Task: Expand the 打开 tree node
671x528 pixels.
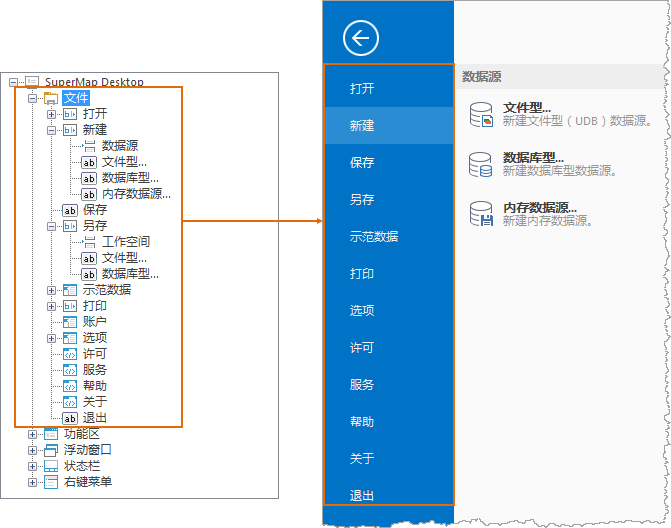Action: click(x=51, y=114)
